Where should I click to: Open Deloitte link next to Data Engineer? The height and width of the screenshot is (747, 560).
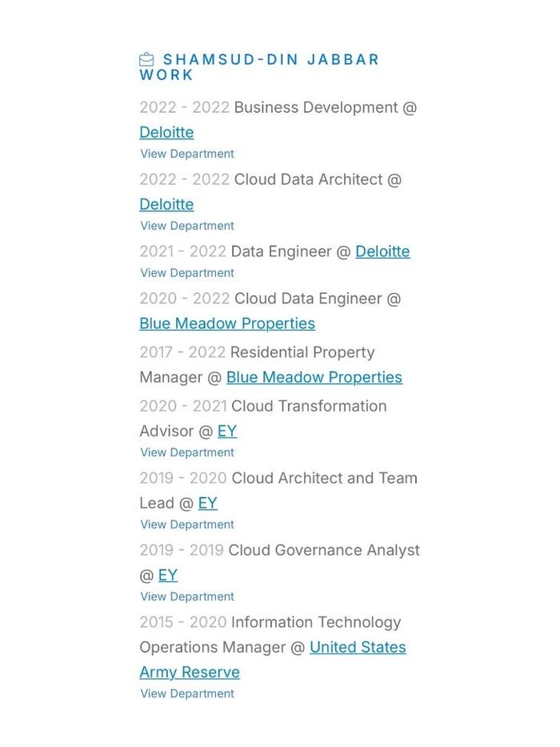(x=382, y=251)
